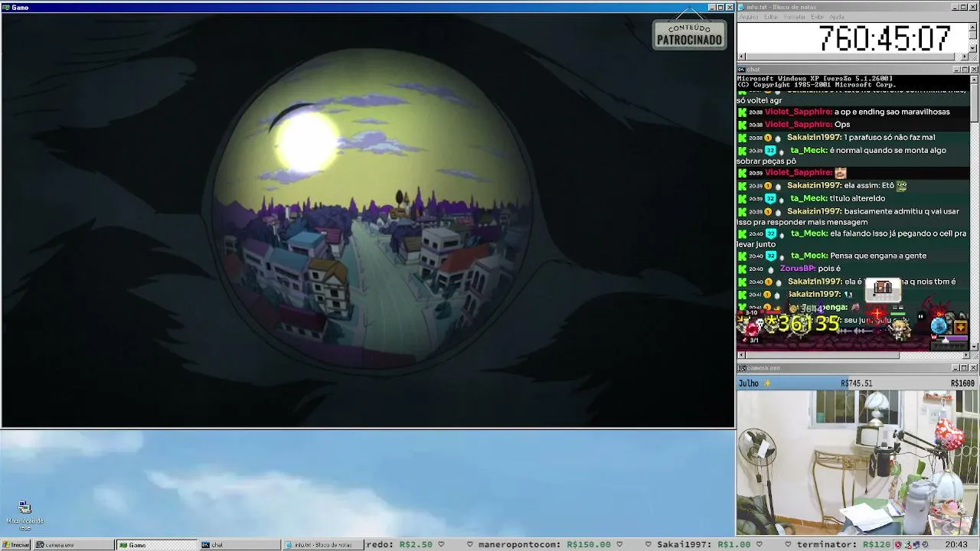Minimize the Game window

711,8
